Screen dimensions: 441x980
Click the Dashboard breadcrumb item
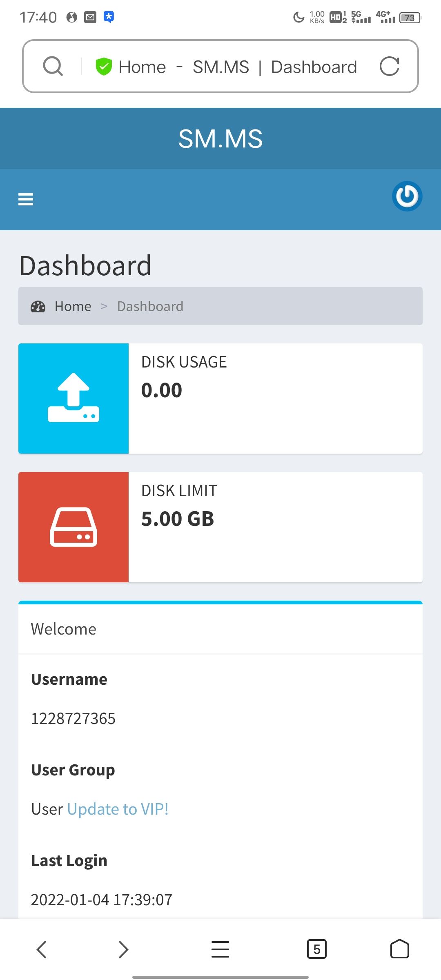pos(150,306)
